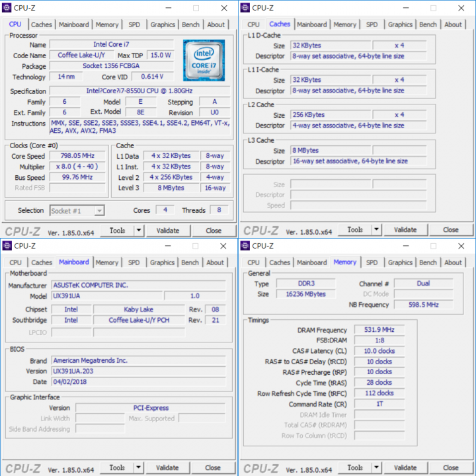Click Core VID 0.614 V value
Image resolution: width=476 pixels, height=476 pixels.
pyautogui.click(x=153, y=77)
